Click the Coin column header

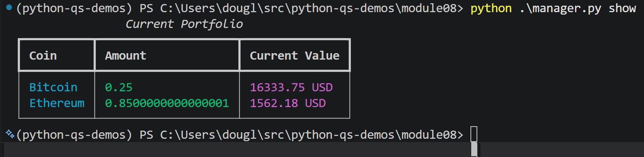point(43,56)
